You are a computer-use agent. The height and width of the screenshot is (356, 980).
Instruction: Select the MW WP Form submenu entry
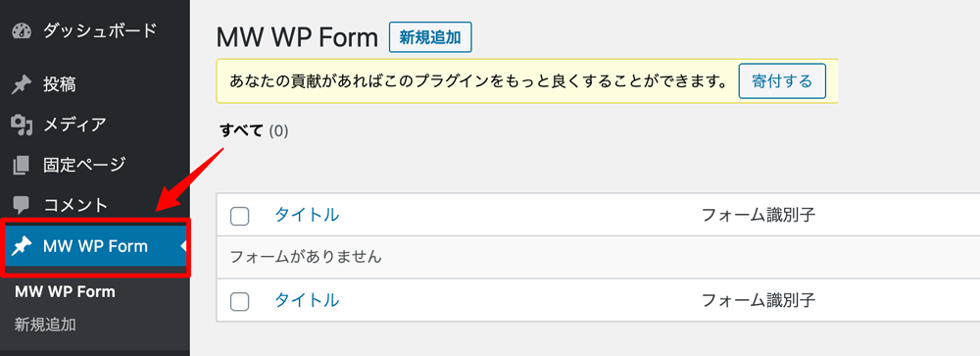point(65,292)
